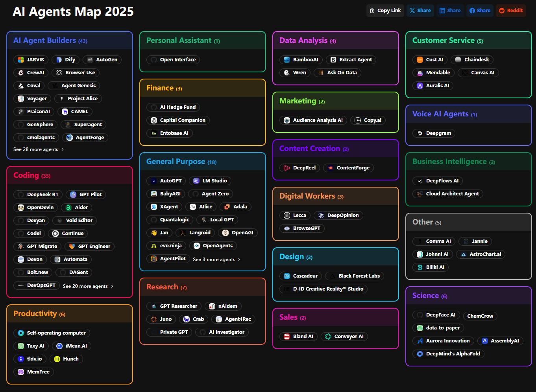The height and width of the screenshot is (392, 536).
Task: Click the GPT Engineer heart icon
Action: (72, 247)
